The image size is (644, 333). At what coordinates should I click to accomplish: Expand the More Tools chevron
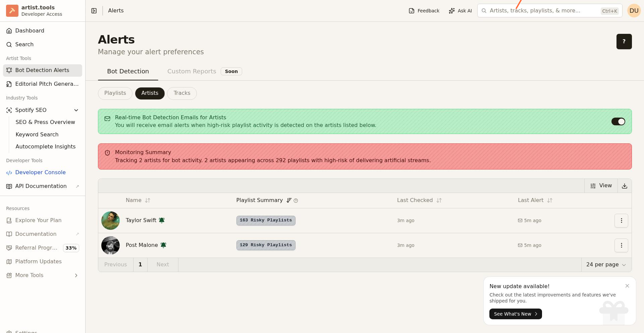(x=76, y=275)
